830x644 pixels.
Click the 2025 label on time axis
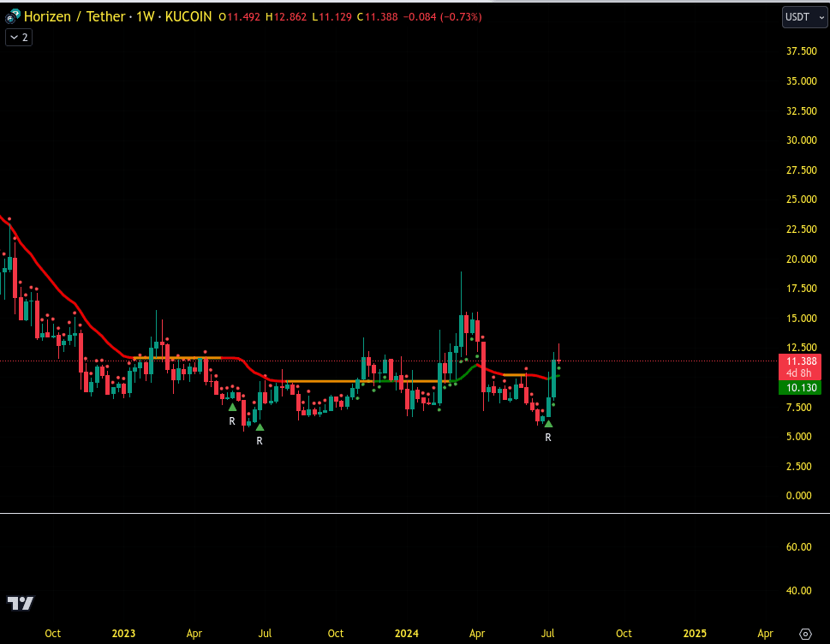695,634
